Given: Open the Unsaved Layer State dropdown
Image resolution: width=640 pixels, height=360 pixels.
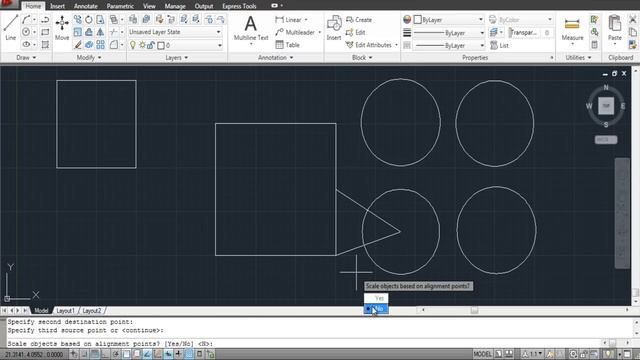Looking at the screenshot, I should pos(175,32).
